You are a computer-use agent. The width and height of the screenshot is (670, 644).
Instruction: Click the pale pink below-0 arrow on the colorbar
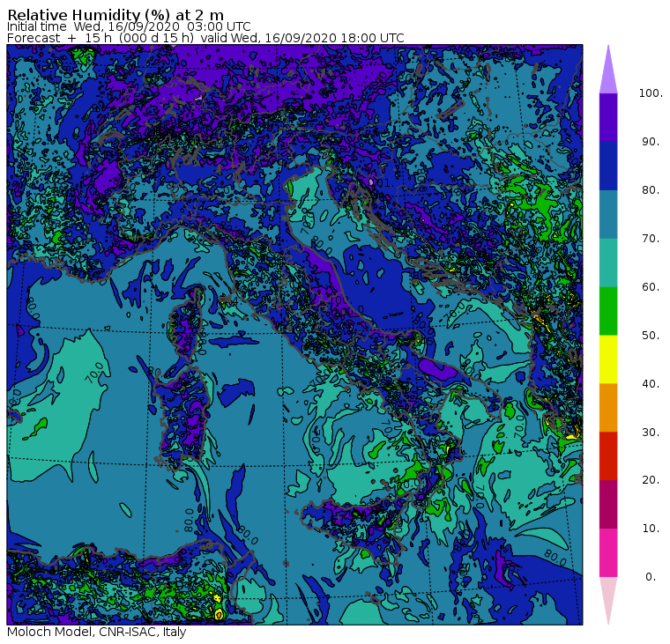pos(608,601)
